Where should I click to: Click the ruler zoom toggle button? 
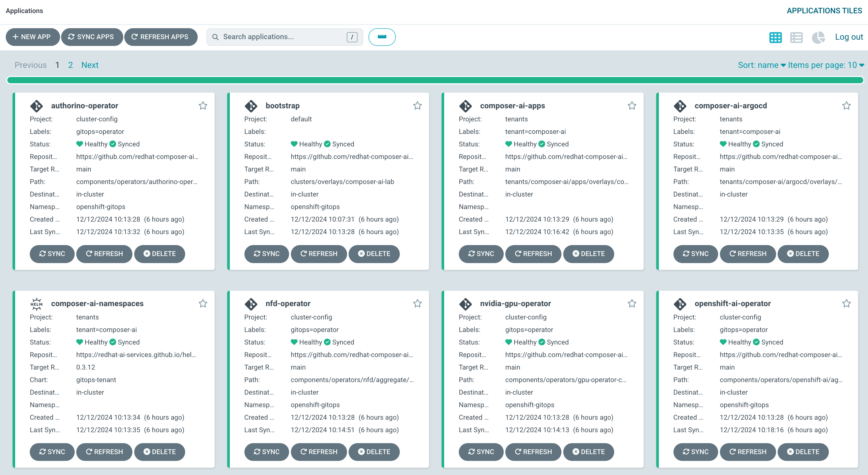click(x=382, y=37)
